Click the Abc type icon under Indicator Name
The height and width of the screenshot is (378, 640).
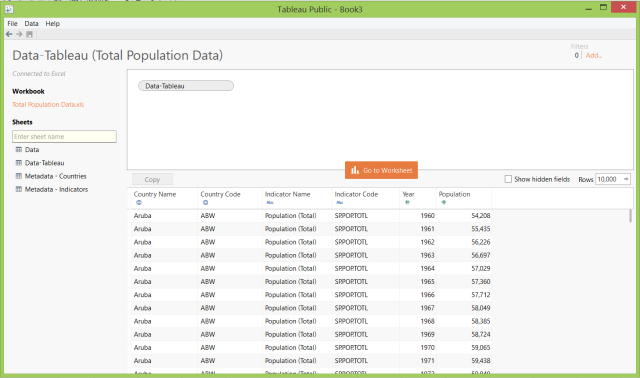pyautogui.click(x=270, y=202)
